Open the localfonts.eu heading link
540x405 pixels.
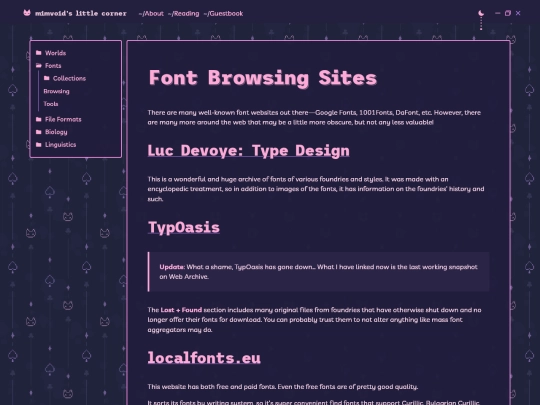[x=204, y=358]
